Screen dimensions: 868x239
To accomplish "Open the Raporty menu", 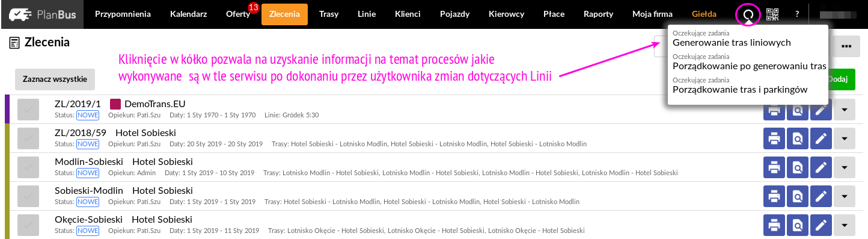I will [598, 14].
